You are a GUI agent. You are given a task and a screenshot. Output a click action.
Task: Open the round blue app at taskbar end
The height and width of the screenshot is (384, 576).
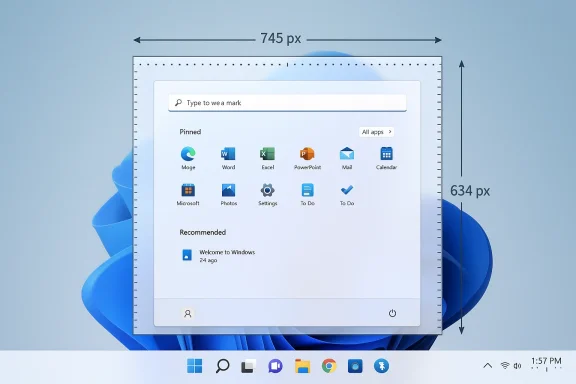coord(381,366)
